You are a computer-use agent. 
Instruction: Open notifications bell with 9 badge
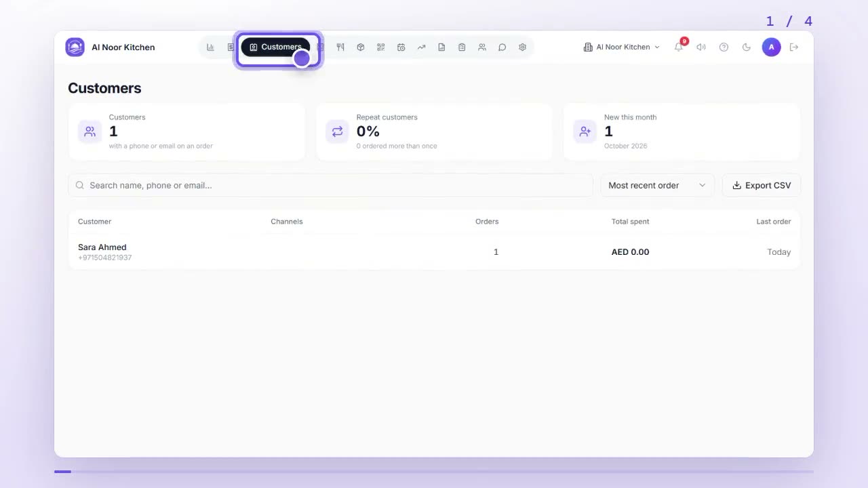(x=679, y=47)
